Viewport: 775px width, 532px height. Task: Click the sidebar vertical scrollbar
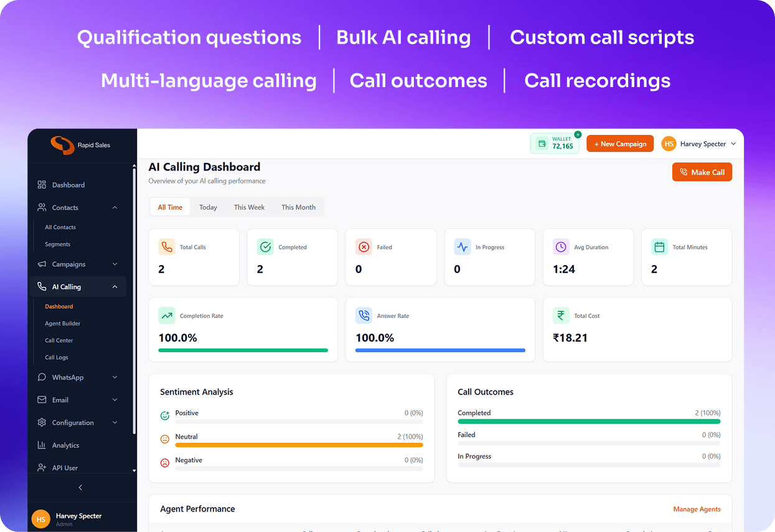click(134, 301)
